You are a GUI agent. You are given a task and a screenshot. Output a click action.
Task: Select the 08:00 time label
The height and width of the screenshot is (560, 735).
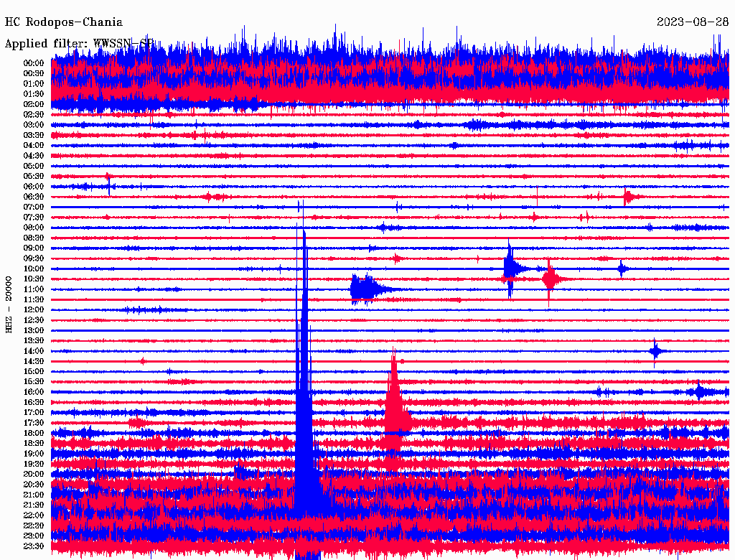coord(34,228)
